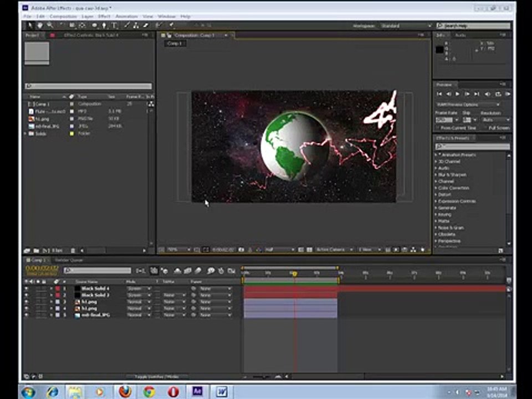Click Toggle Switches / Modes button
This screenshot has width=532, height=399.
pos(156,377)
